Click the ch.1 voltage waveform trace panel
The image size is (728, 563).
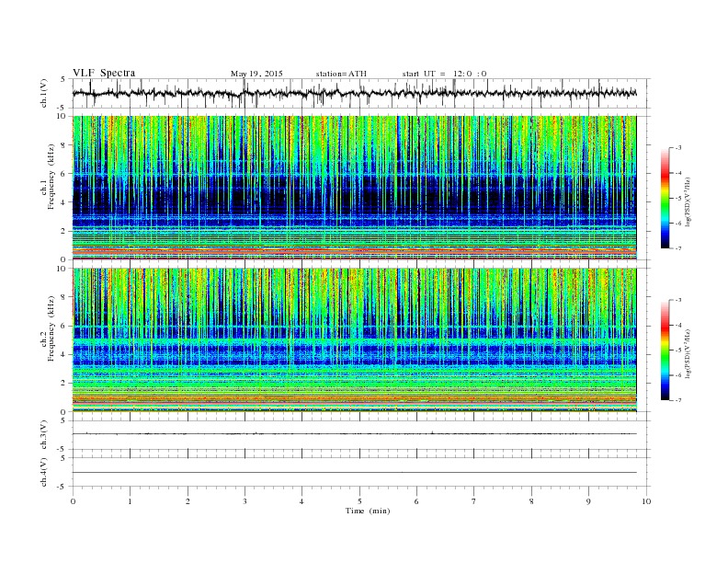[x=361, y=93]
